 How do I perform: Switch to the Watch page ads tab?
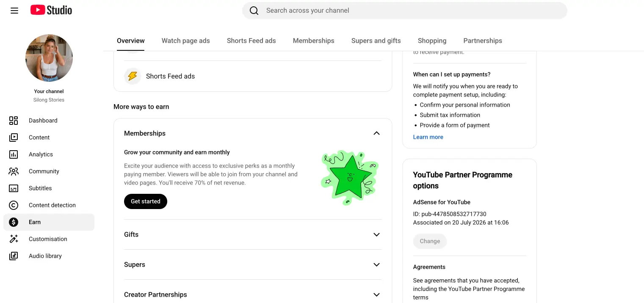pyautogui.click(x=186, y=41)
